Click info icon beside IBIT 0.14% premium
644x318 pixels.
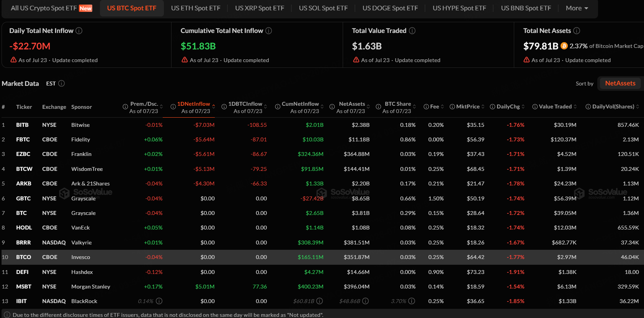[x=159, y=301]
